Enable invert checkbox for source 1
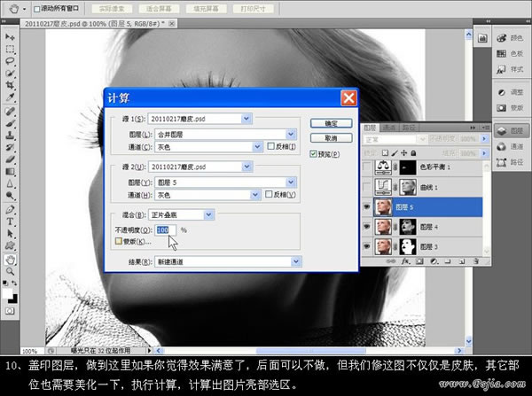This screenshot has height=396, width=532. tap(270, 146)
